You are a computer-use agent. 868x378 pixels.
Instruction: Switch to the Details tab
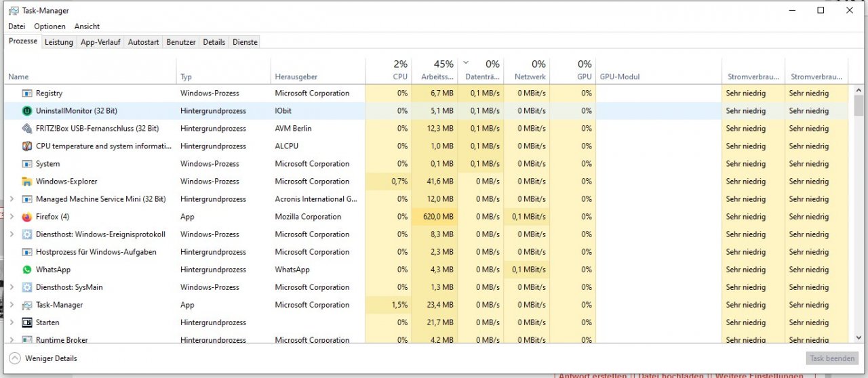(214, 42)
